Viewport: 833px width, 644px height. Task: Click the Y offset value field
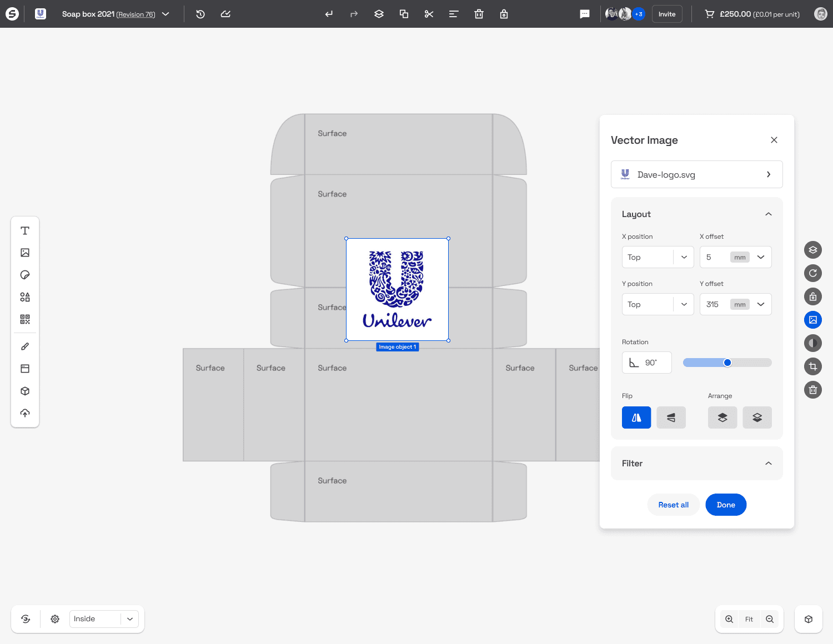point(715,304)
